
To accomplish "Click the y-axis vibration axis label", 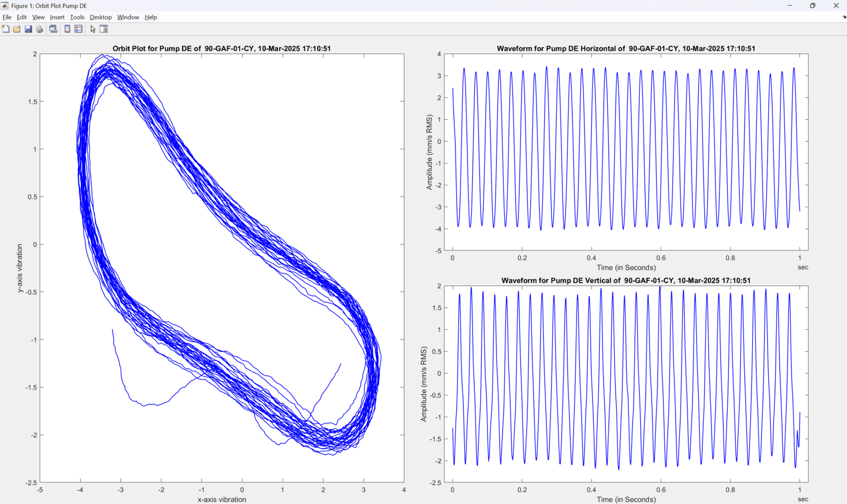I will point(20,268).
